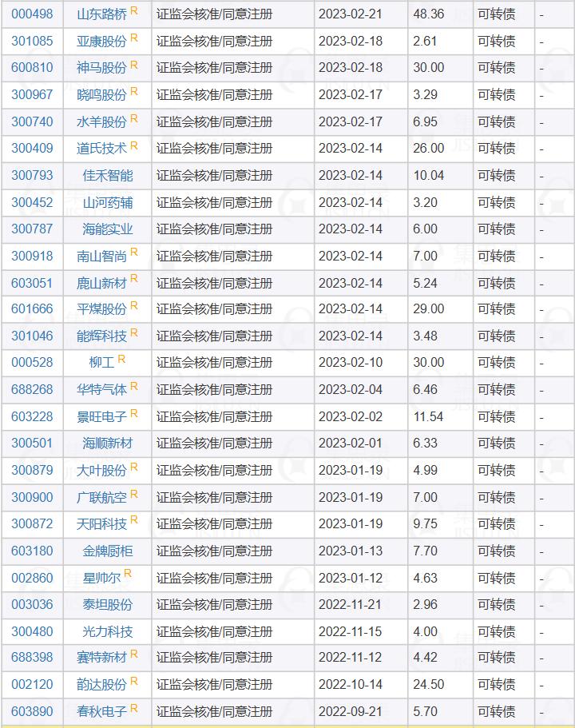Open 平煤股份 stock name link
Image resolution: width=575 pixels, height=728 pixels.
[101, 309]
